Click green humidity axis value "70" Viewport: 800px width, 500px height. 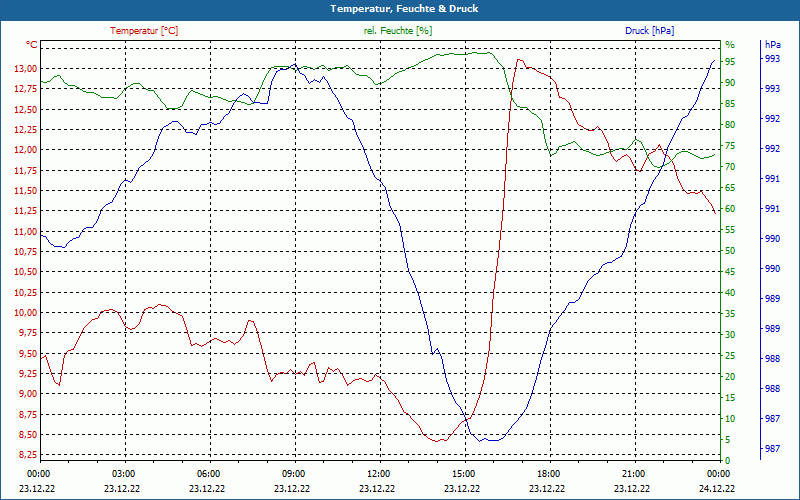730,167
